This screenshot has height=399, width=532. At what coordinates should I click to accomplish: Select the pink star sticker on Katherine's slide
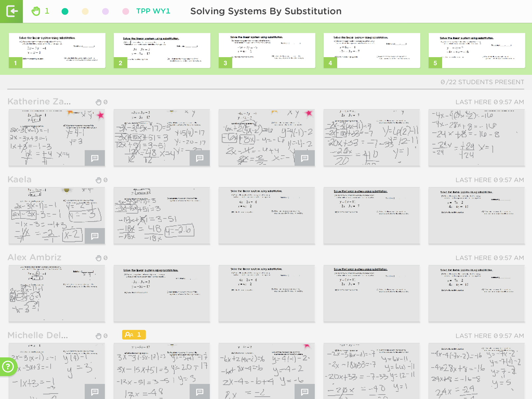click(x=100, y=115)
